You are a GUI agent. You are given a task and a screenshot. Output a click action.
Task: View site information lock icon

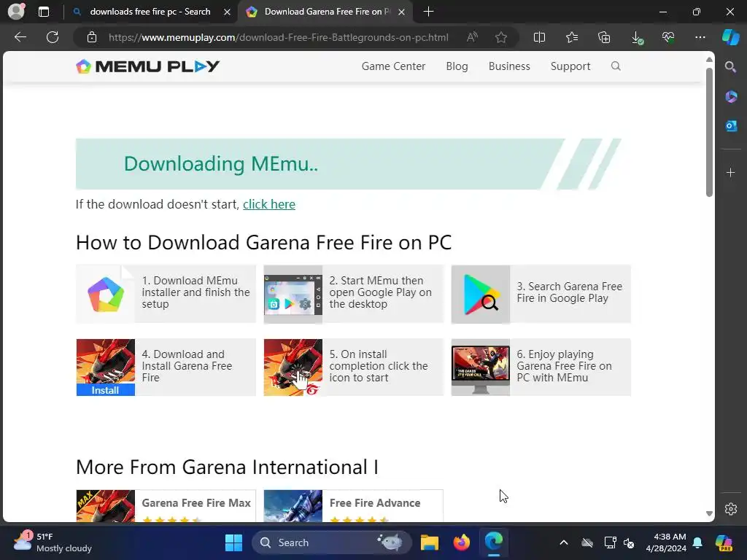pyautogui.click(x=92, y=37)
